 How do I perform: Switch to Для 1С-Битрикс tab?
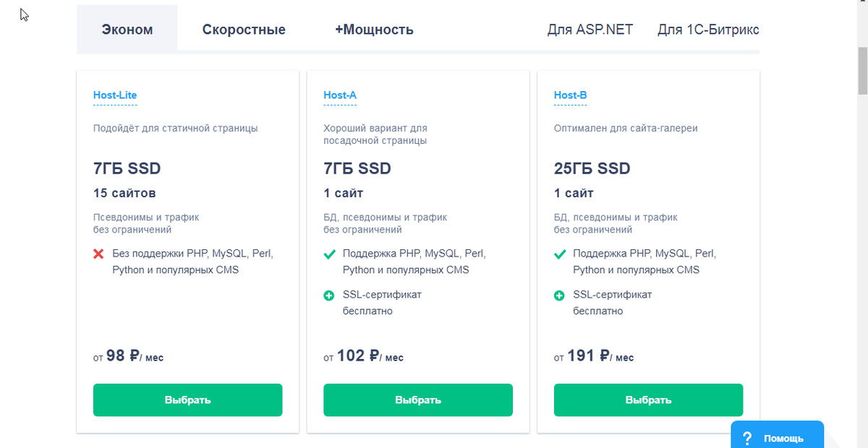(x=707, y=30)
